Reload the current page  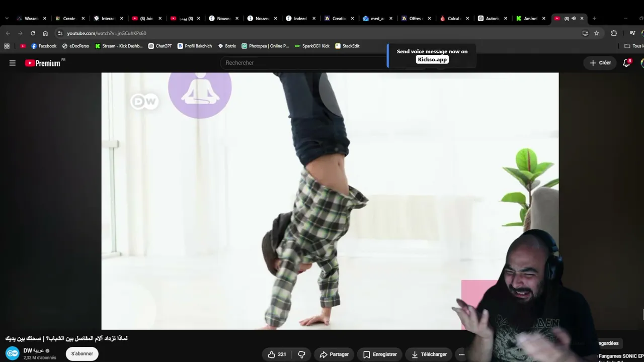33,33
